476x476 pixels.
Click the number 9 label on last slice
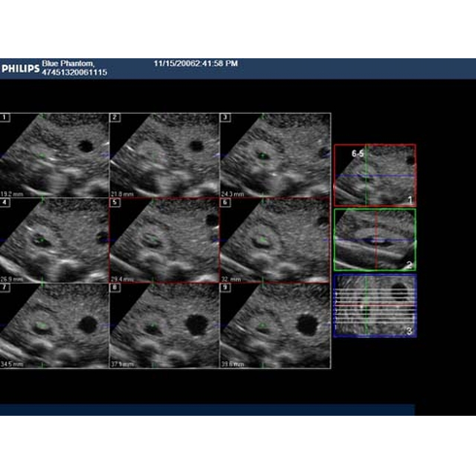click(225, 288)
